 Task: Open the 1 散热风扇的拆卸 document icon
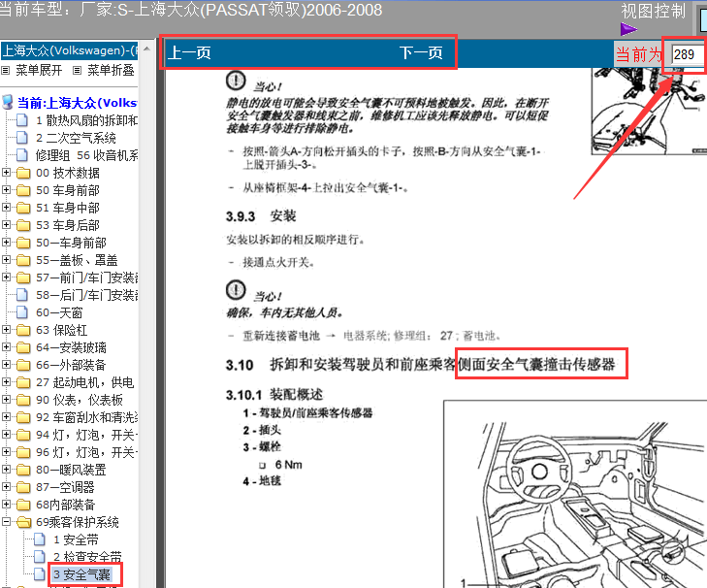(23, 121)
